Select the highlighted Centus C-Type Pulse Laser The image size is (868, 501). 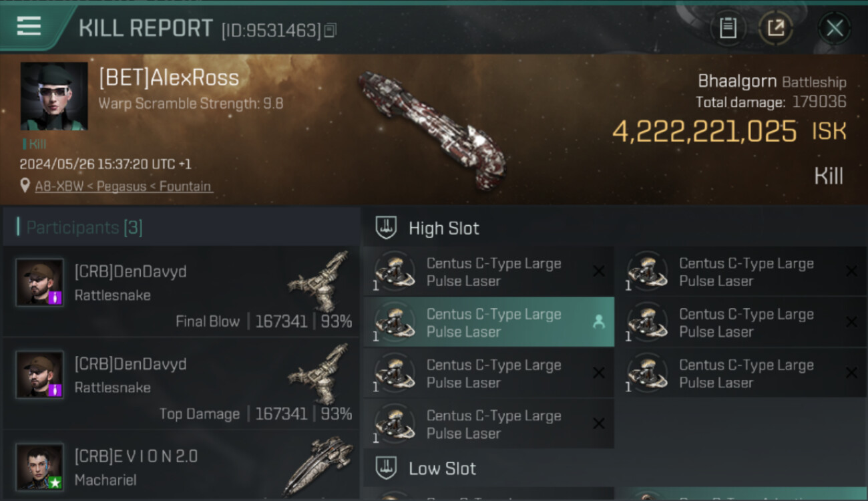(x=487, y=323)
